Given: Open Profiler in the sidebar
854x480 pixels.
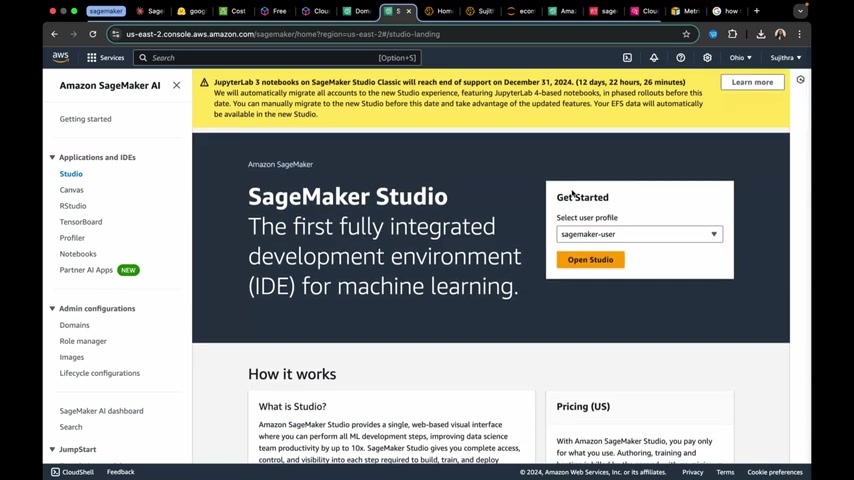Looking at the screenshot, I should tap(72, 238).
